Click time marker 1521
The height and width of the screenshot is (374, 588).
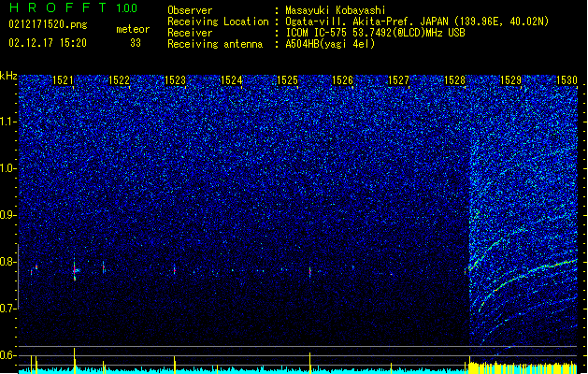(x=63, y=80)
